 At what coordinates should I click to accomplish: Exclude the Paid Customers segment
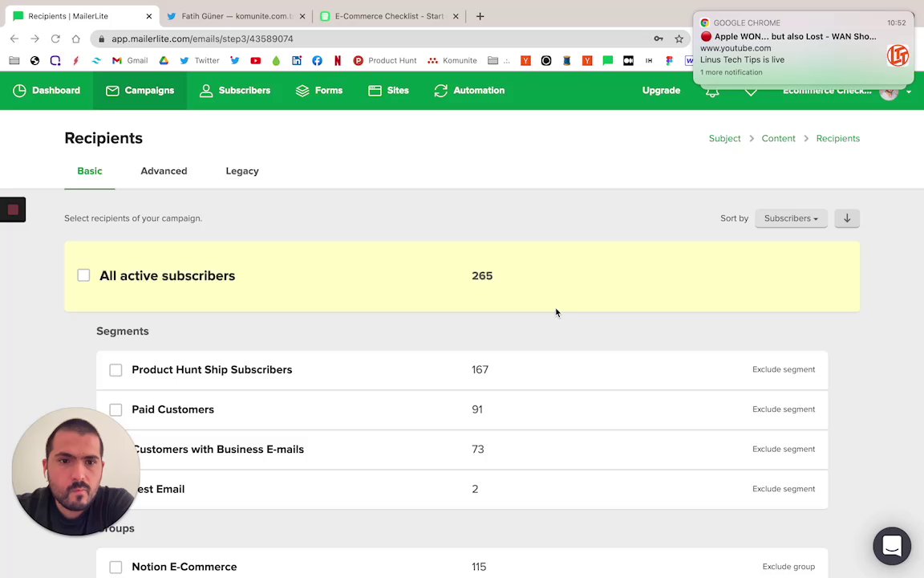coord(783,409)
